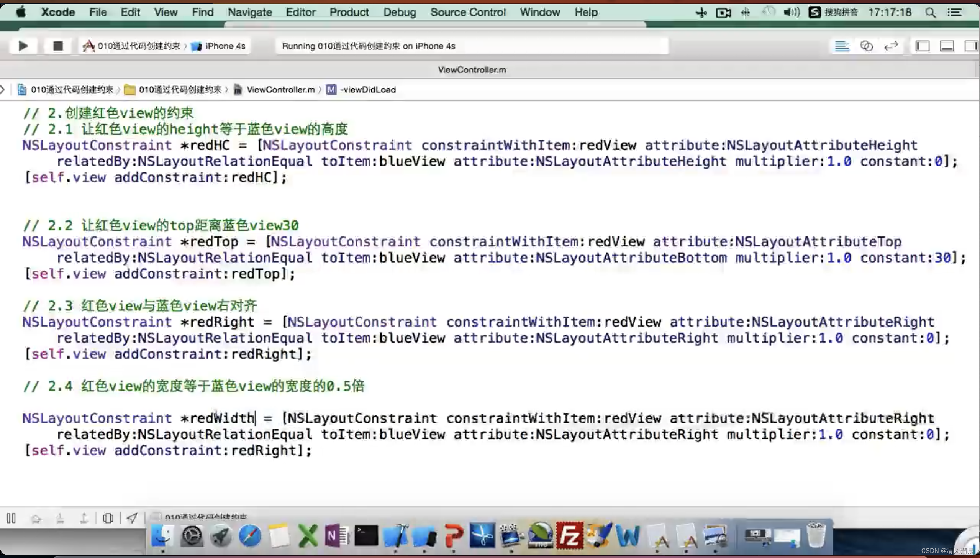Screen dimensions: 980x558
Task: Show the Assistant editor
Action: click(866, 46)
